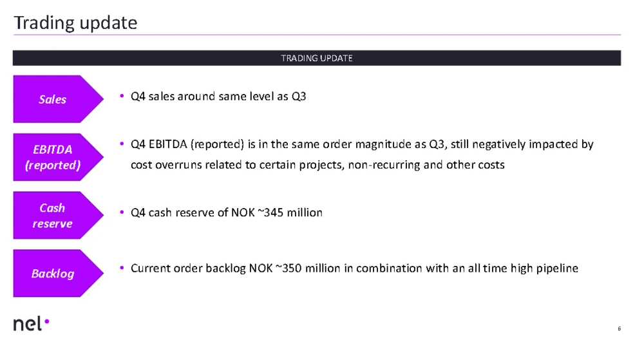Click the 'Q4 EBITDA (reported)' sentence line
Image resolution: width=644 pixels, height=340 pixels.
361,144
